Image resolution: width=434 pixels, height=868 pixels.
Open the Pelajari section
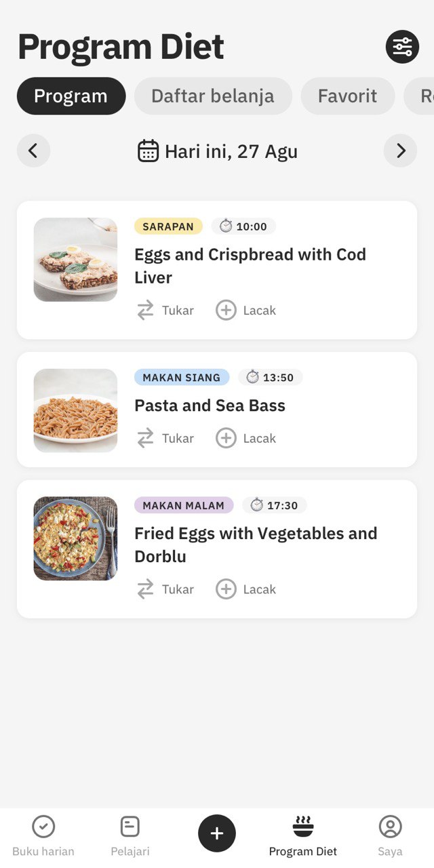130,837
